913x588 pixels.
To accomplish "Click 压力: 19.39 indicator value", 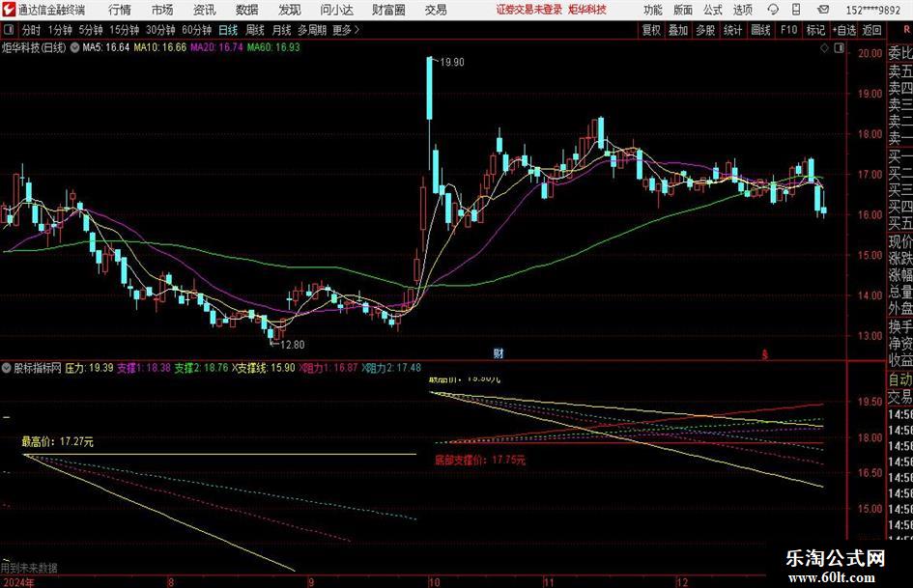I will 89,368.
